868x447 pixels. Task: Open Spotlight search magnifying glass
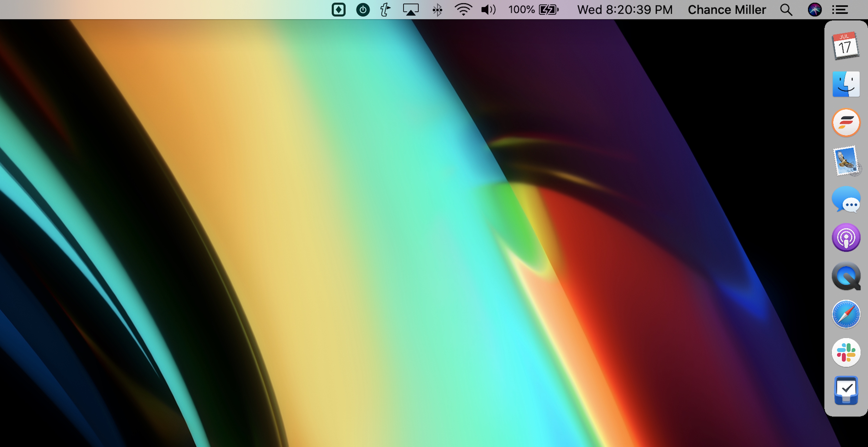[x=786, y=9]
